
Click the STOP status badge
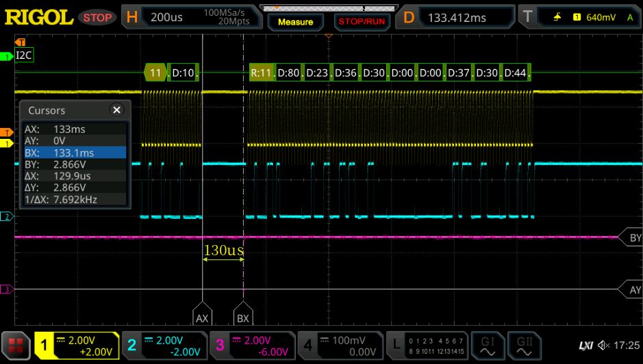tap(98, 18)
